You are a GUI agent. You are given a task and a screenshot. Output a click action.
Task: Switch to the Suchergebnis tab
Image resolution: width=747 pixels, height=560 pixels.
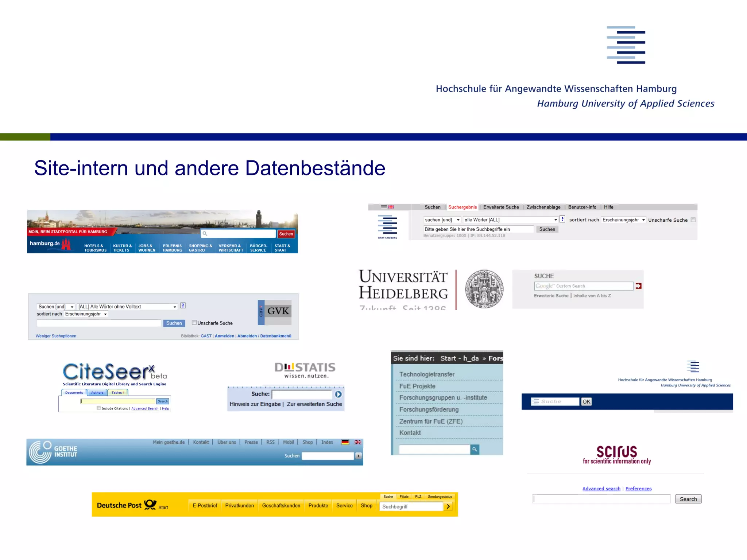pos(462,207)
